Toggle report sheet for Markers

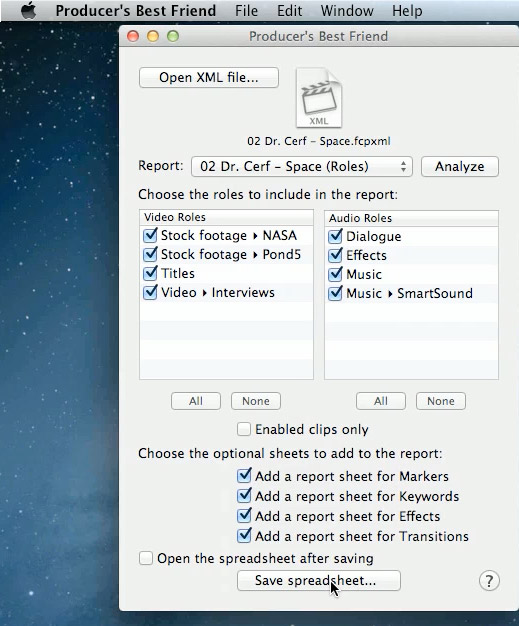pos(244,475)
